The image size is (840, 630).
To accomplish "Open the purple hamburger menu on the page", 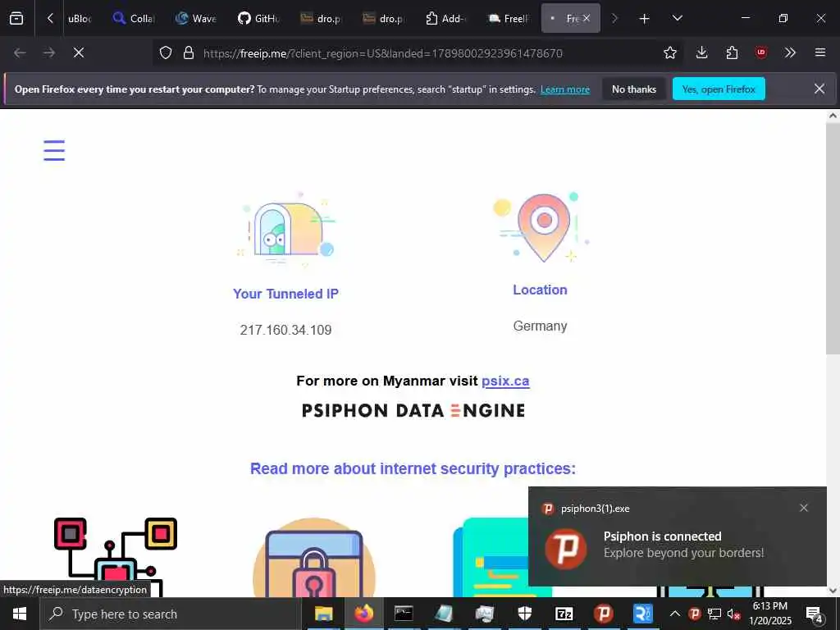I will click(54, 151).
